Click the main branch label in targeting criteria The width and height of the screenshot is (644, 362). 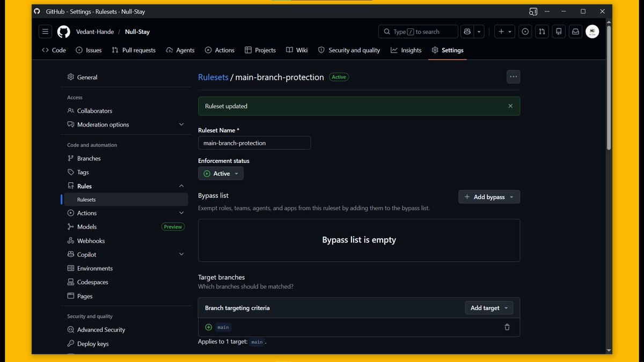223,327
